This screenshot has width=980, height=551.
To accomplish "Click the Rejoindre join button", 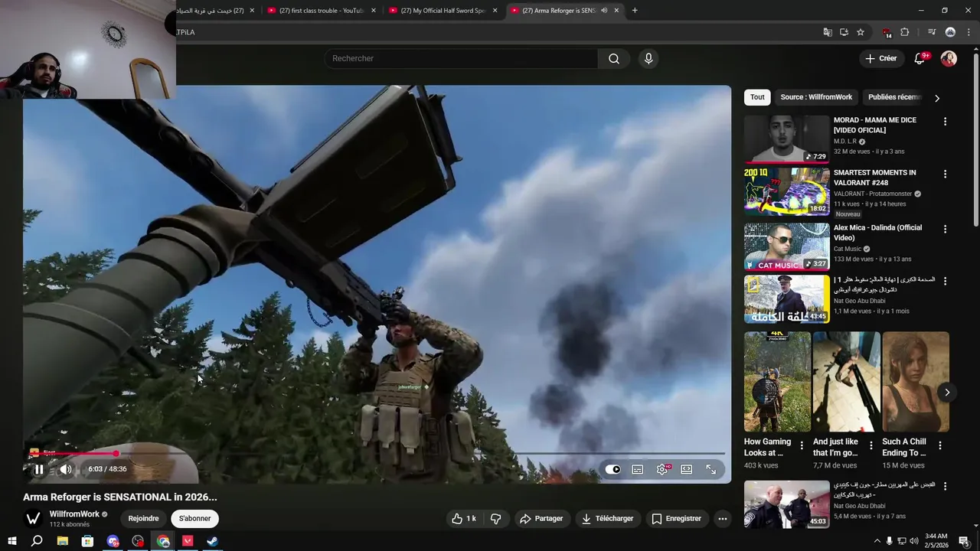I will point(143,518).
